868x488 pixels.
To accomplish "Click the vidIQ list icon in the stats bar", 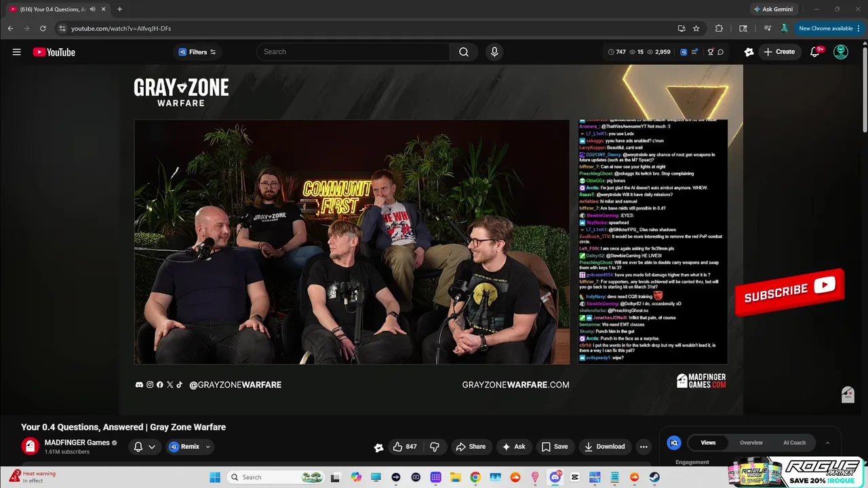I will [694, 52].
